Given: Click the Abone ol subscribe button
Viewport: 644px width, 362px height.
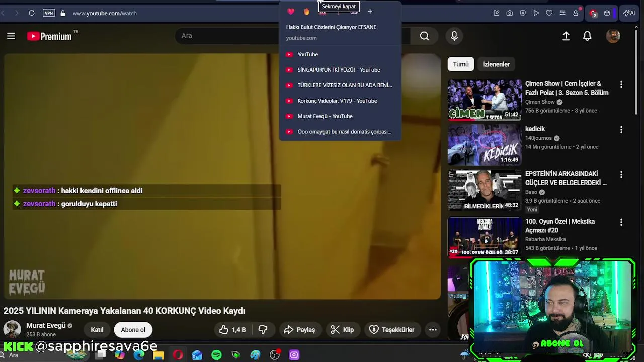Looking at the screenshot, I should tap(133, 330).
